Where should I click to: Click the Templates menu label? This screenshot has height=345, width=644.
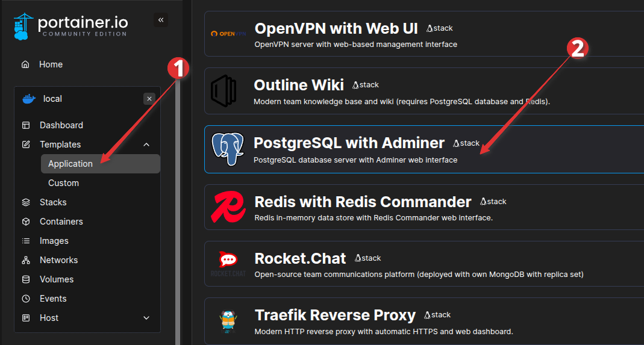tap(60, 145)
